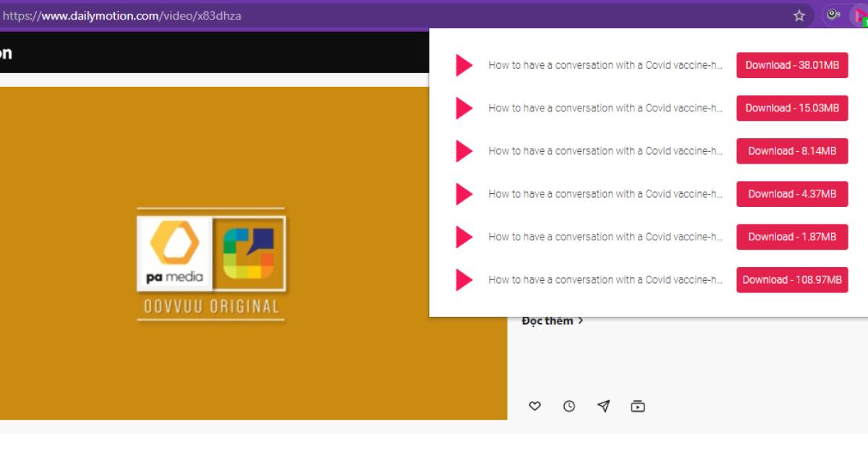Download the 108.97MB version

point(792,280)
